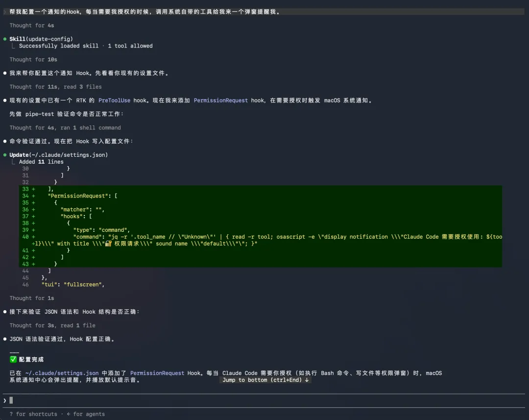Click '先做 pipe-test 验证命令是否正常工作' line

click(x=67, y=114)
